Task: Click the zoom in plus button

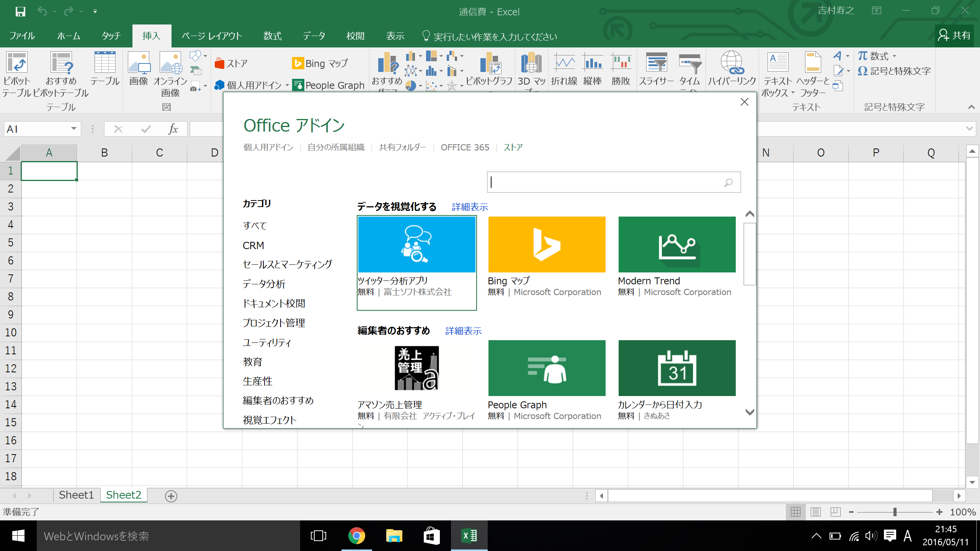Action: click(939, 512)
